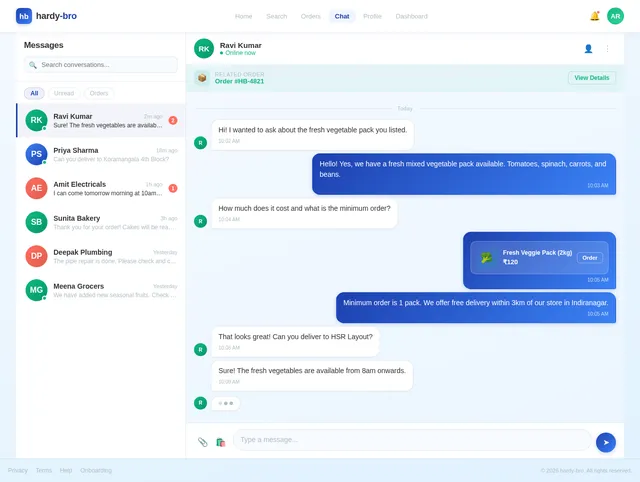
Task: Click the related order package icon
Action: coord(202,78)
